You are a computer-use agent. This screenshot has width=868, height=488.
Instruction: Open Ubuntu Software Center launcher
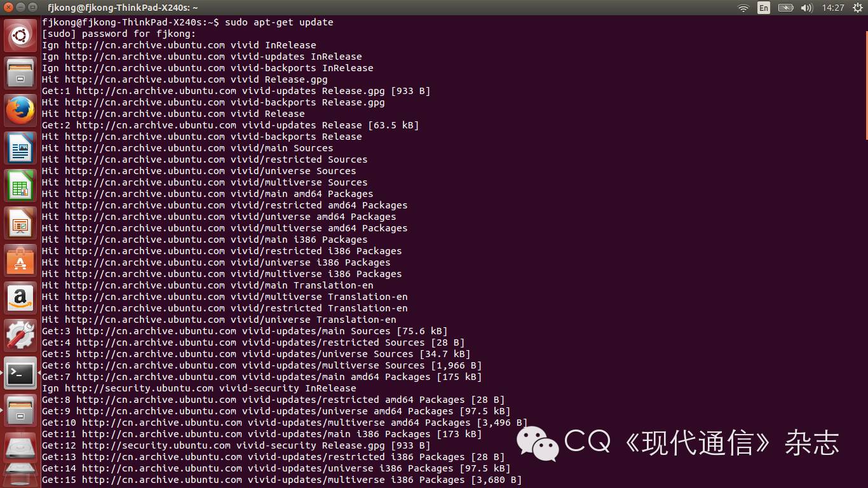pos(20,261)
